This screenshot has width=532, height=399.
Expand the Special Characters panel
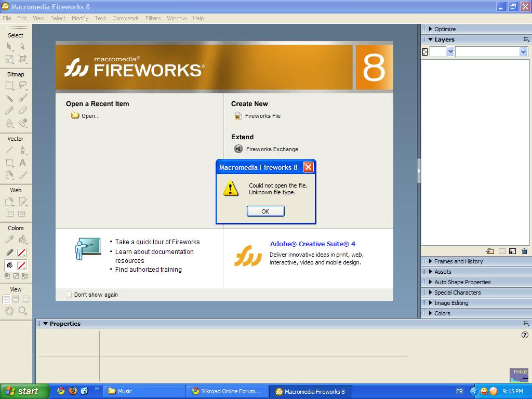431,292
